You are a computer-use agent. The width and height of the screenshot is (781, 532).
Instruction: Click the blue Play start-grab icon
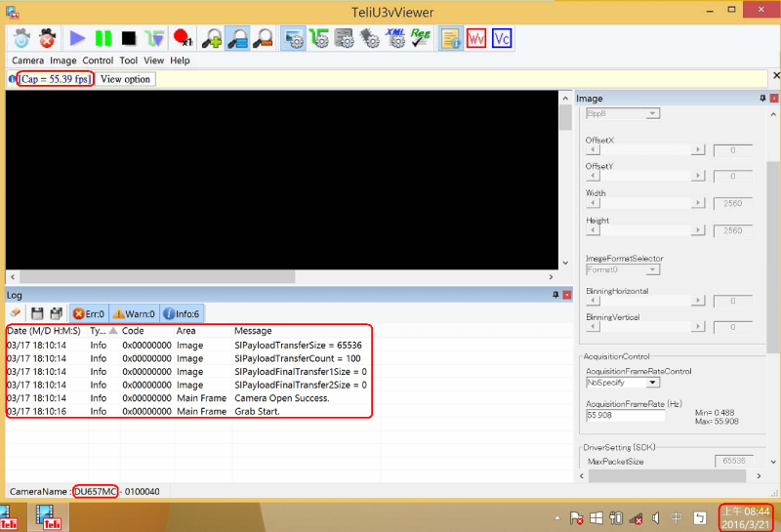(x=78, y=39)
